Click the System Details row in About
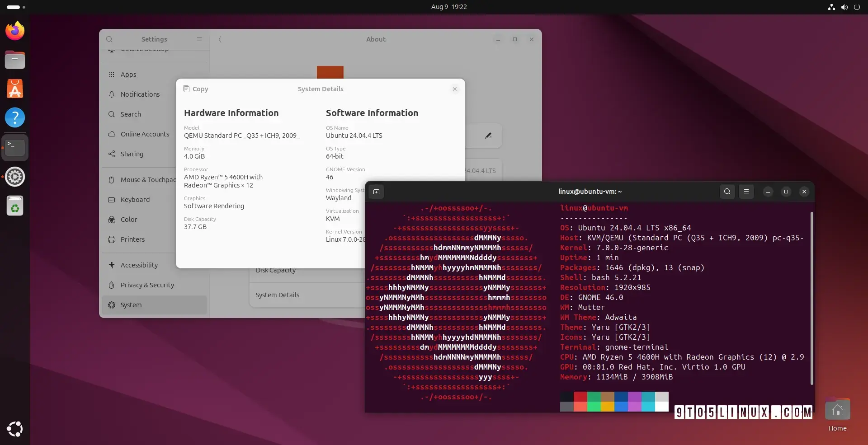This screenshot has height=445, width=868. click(307, 295)
